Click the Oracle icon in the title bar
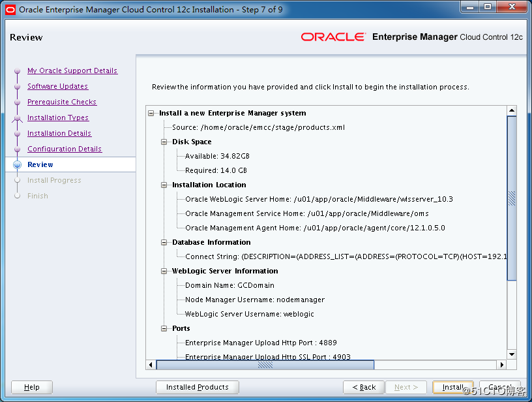 click(10, 10)
